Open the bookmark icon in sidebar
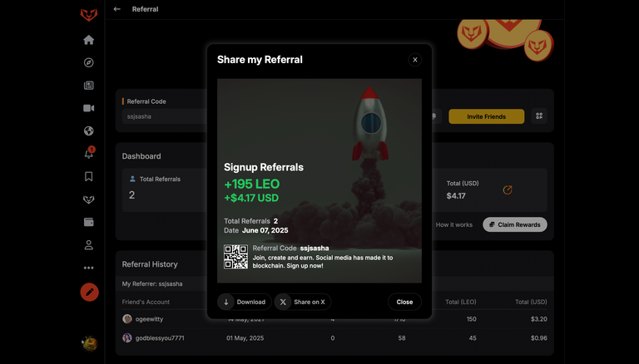The height and width of the screenshot is (364, 639). tap(88, 177)
